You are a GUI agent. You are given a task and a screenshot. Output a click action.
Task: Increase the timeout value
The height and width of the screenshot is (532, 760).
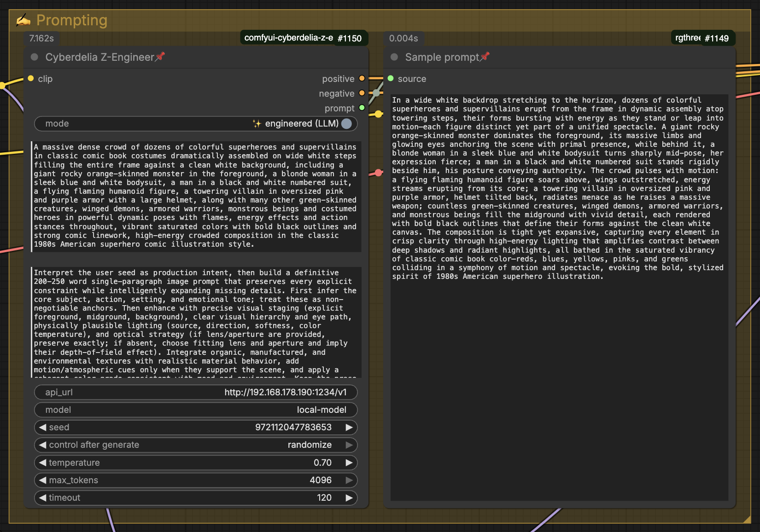click(349, 497)
